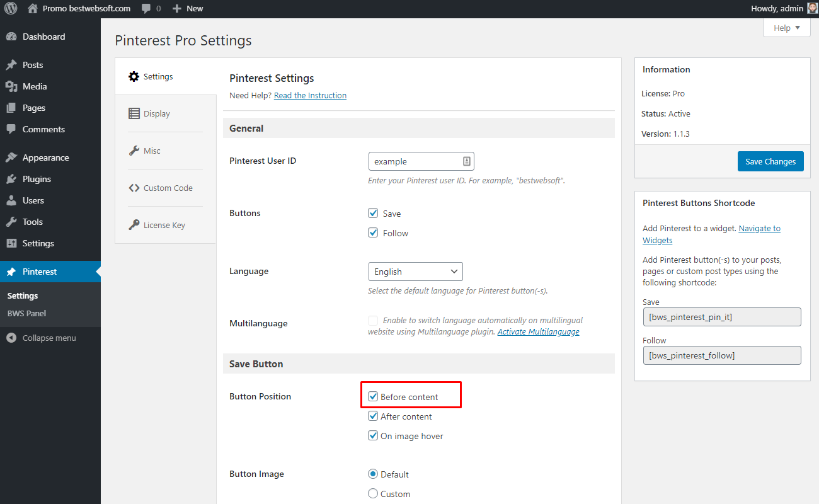Open the Language dropdown set to English
The height and width of the screenshot is (504, 819).
415,272
